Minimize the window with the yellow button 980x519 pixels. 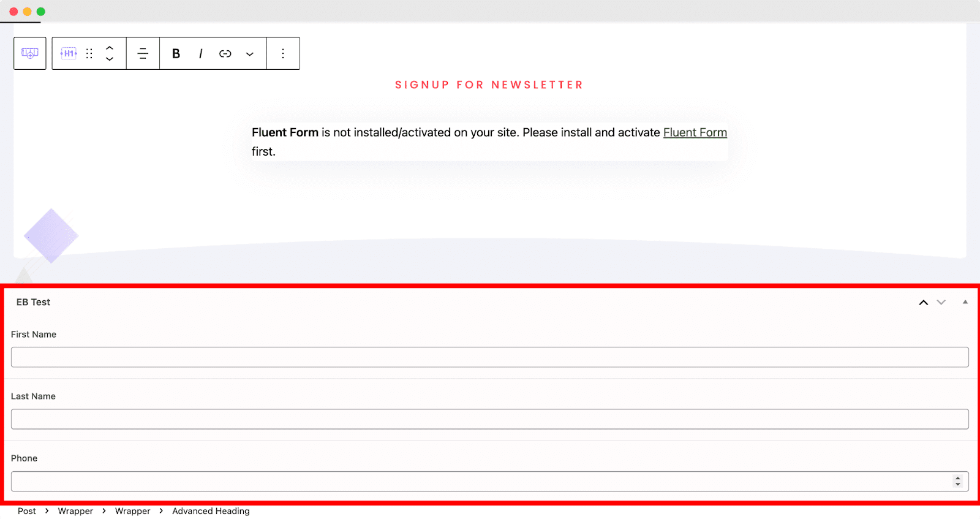point(27,12)
